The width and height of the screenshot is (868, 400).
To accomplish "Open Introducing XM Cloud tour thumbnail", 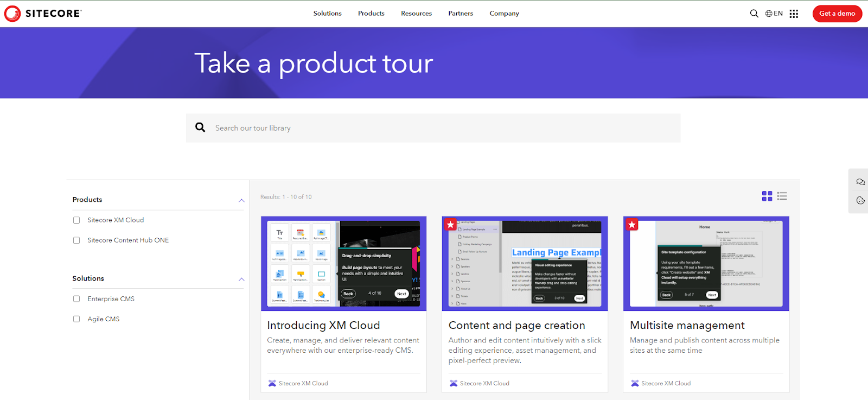I will (x=343, y=264).
